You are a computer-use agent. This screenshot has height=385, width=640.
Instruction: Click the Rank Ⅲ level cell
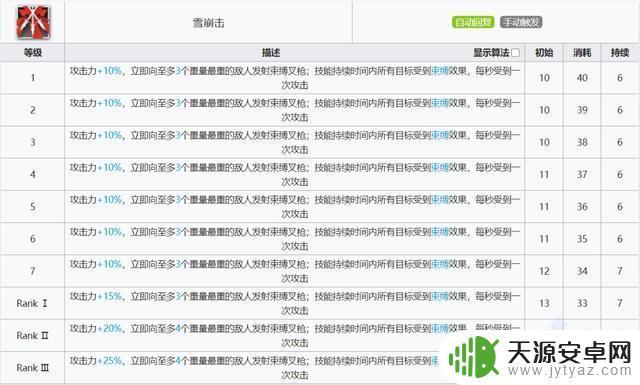pos(33,368)
